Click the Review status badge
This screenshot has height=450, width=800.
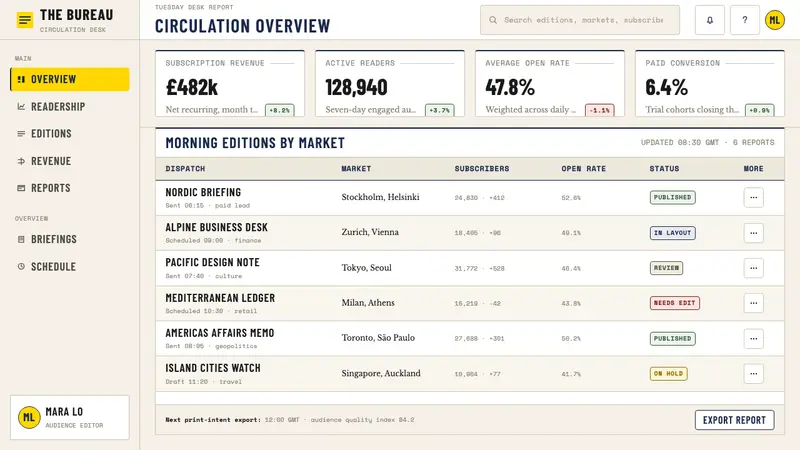click(x=666, y=268)
